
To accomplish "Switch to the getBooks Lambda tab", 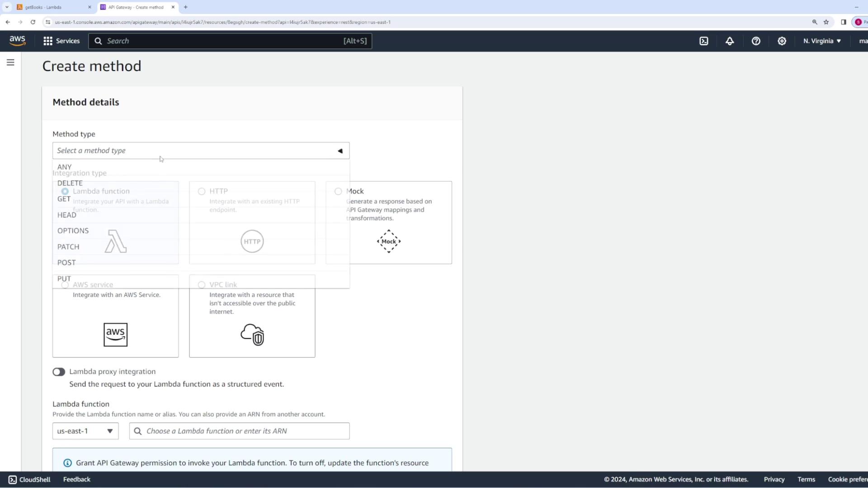I will click(43, 7).
